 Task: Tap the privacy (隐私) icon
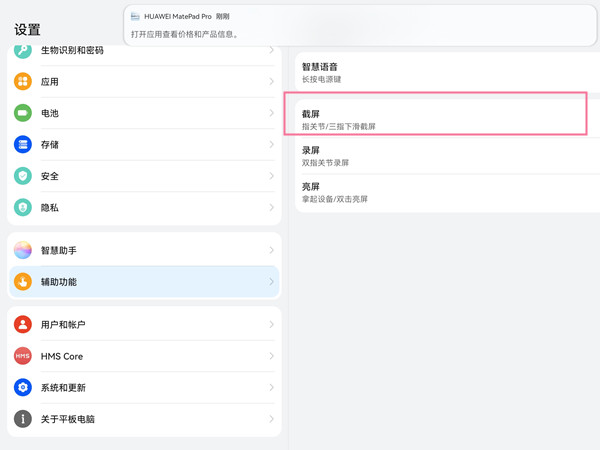point(23,207)
